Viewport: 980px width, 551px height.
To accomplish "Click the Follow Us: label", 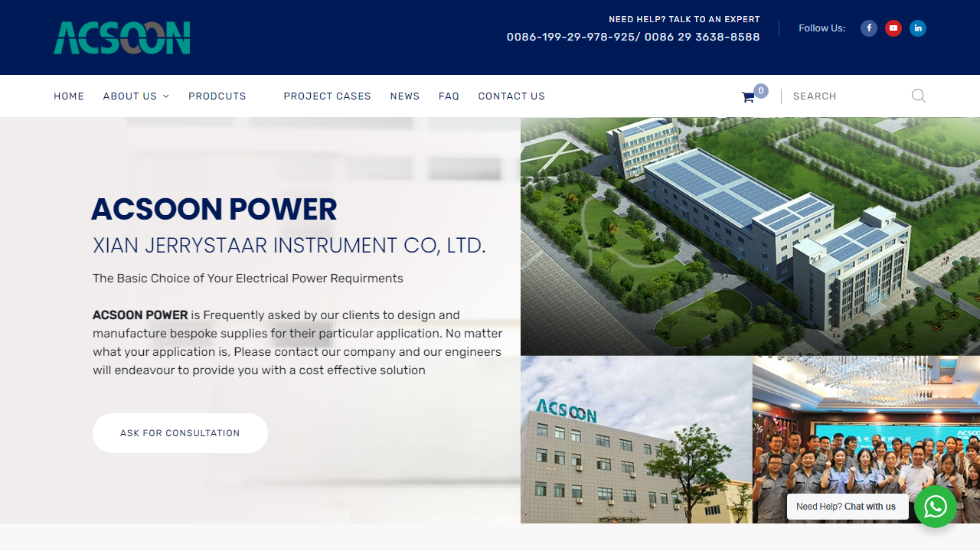I will click(x=822, y=28).
